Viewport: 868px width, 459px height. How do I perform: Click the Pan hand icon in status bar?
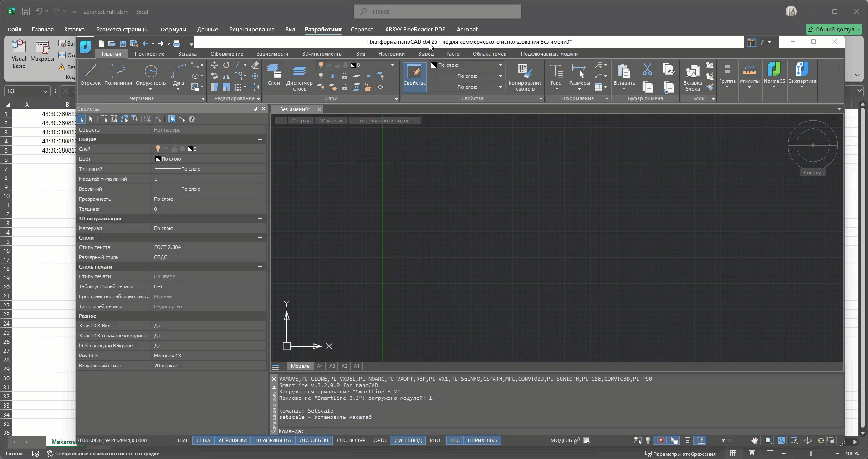pyautogui.click(x=755, y=440)
